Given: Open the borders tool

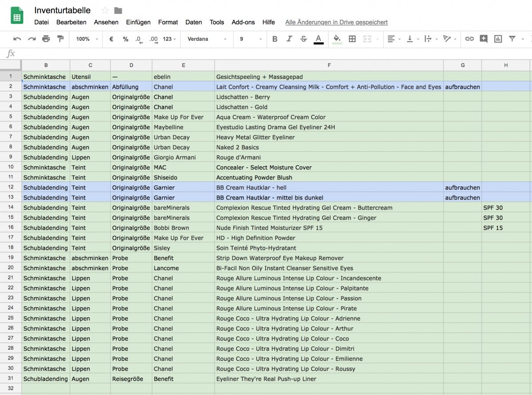Looking at the screenshot, I should pyautogui.click(x=352, y=39).
